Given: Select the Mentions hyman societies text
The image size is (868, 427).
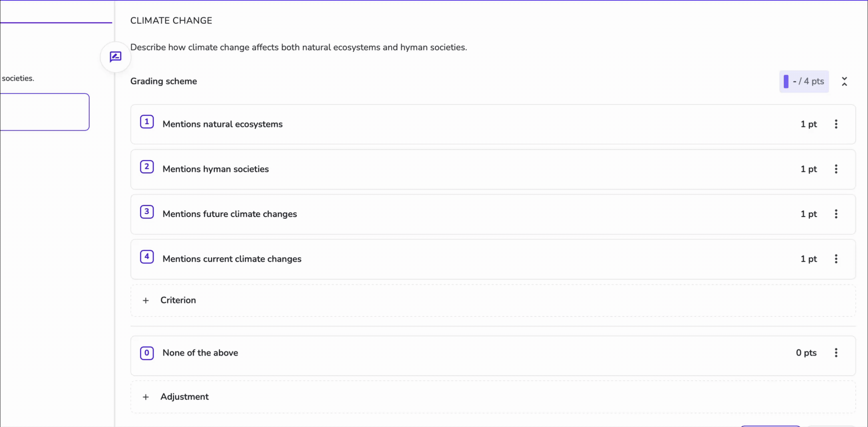Looking at the screenshot, I should (x=216, y=169).
